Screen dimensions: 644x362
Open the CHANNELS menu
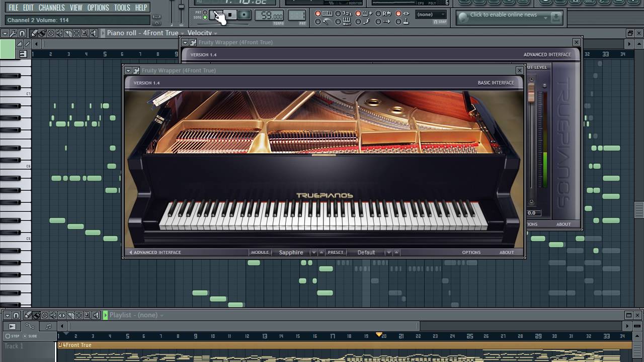51,8
